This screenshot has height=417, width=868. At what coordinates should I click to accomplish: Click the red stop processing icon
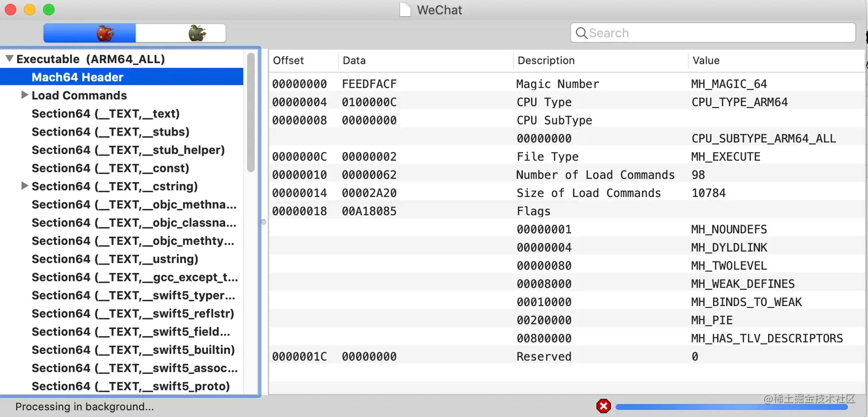pos(603,406)
